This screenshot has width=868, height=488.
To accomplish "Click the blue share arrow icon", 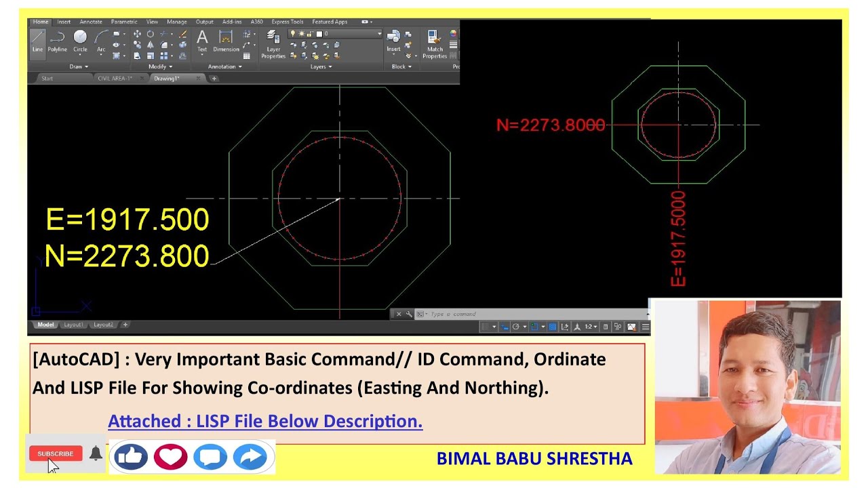I will (250, 457).
